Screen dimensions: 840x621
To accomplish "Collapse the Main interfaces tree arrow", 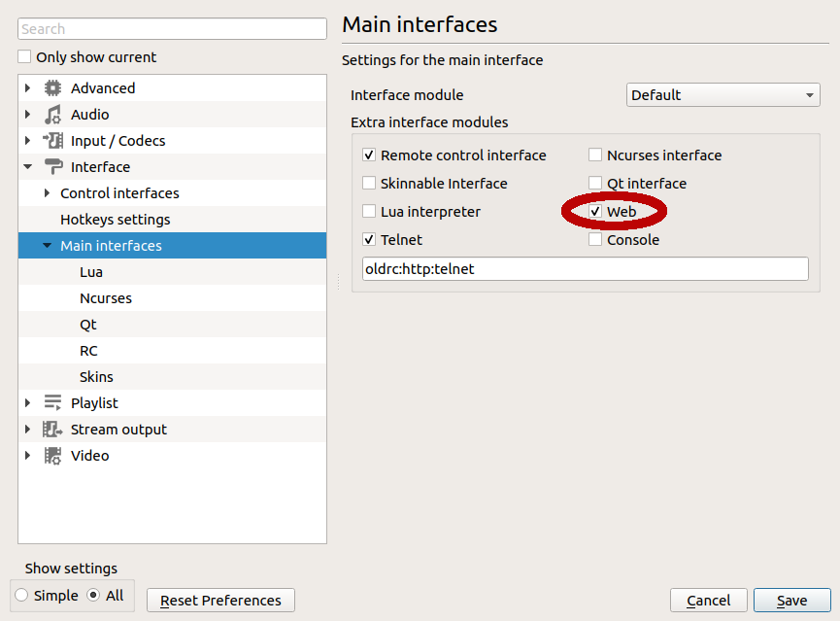I will tap(47, 246).
